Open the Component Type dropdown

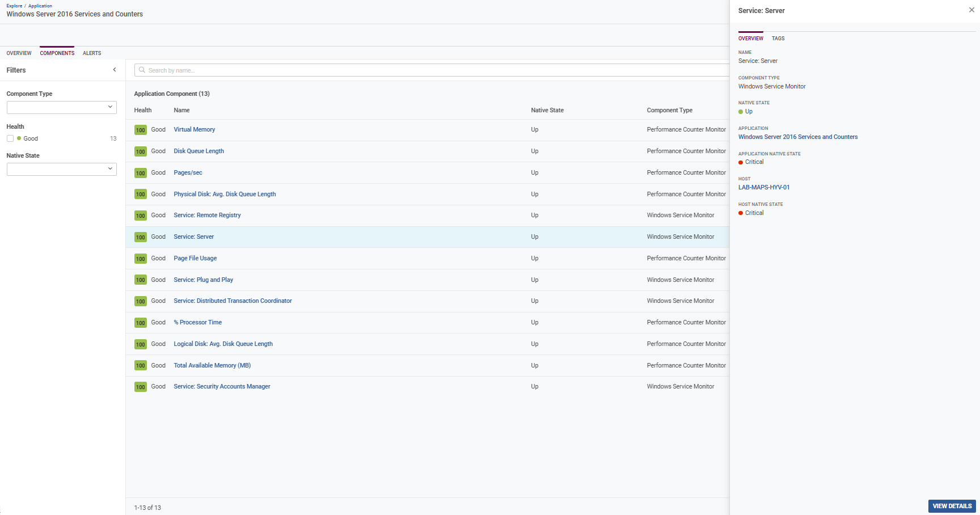point(61,107)
